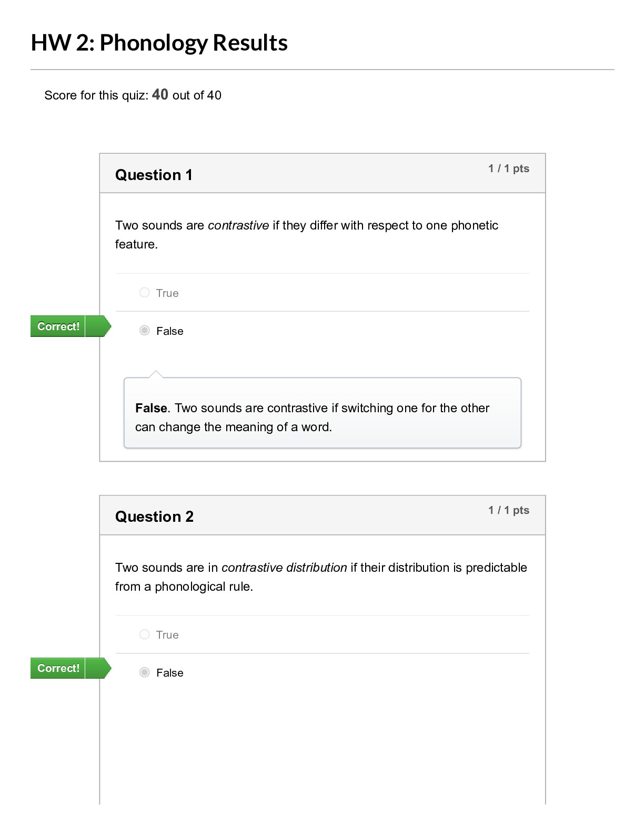Viewport: 644px width, 834px height.
Task: Click the bold score number 40
Action: (160, 95)
